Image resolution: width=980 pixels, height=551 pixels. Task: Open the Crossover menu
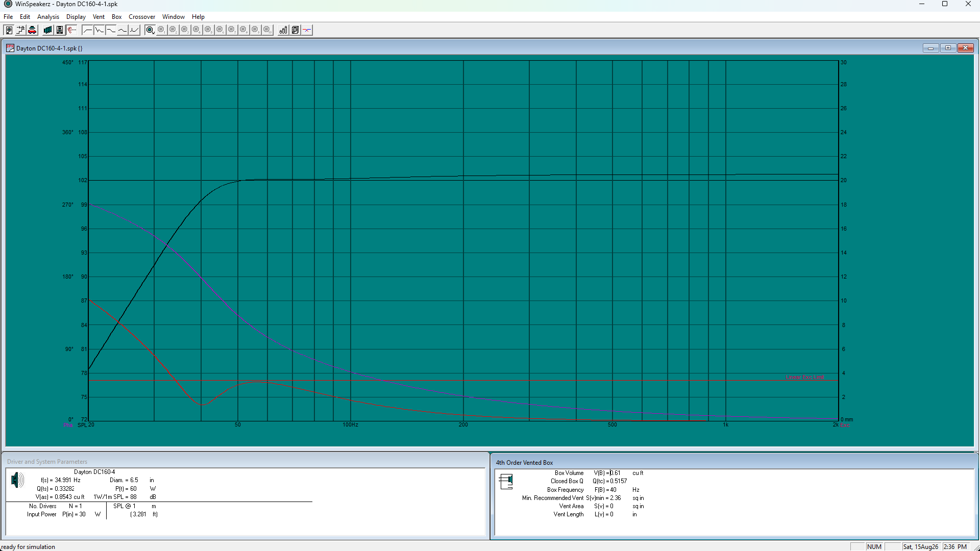point(142,17)
